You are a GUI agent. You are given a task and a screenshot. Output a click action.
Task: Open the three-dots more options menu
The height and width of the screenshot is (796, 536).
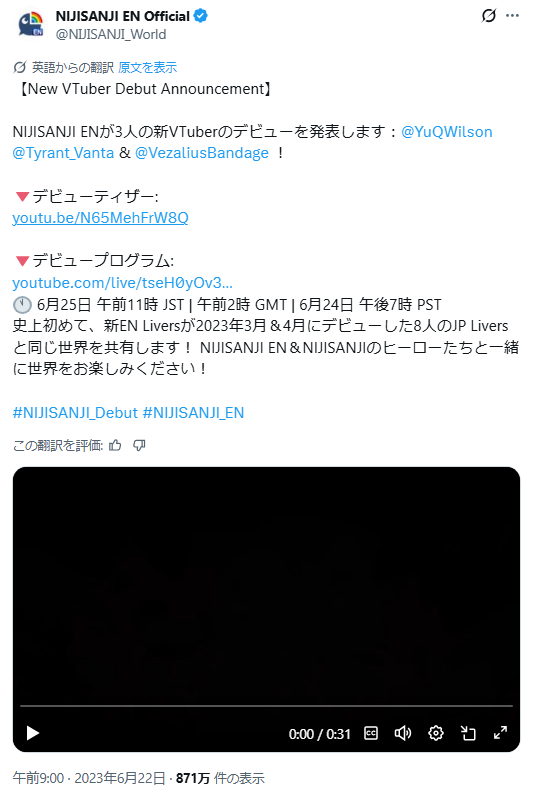[x=513, y=16]
